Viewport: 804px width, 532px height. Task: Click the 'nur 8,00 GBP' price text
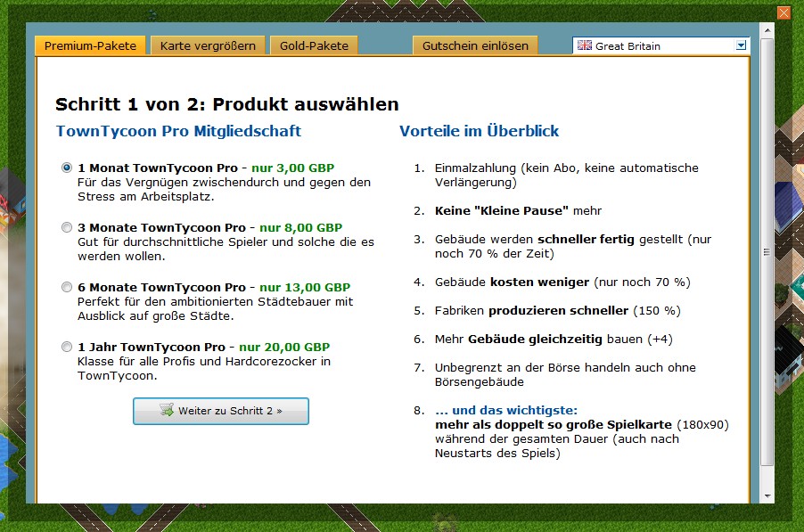301,227
